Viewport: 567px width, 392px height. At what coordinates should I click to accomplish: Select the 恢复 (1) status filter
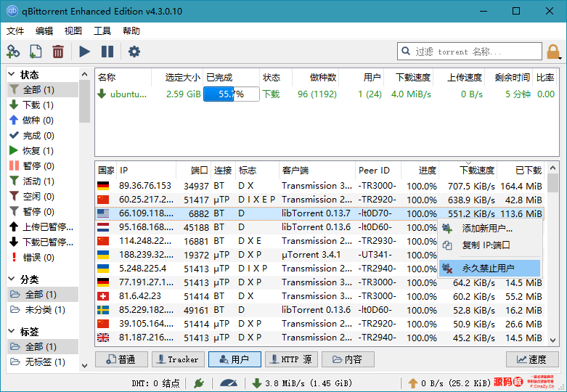[43, 151]
